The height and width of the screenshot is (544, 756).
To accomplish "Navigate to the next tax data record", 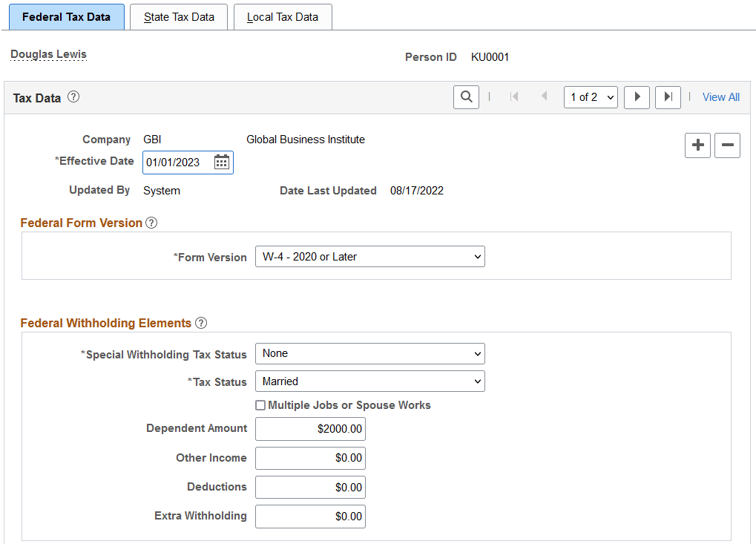I will (636, 97).
